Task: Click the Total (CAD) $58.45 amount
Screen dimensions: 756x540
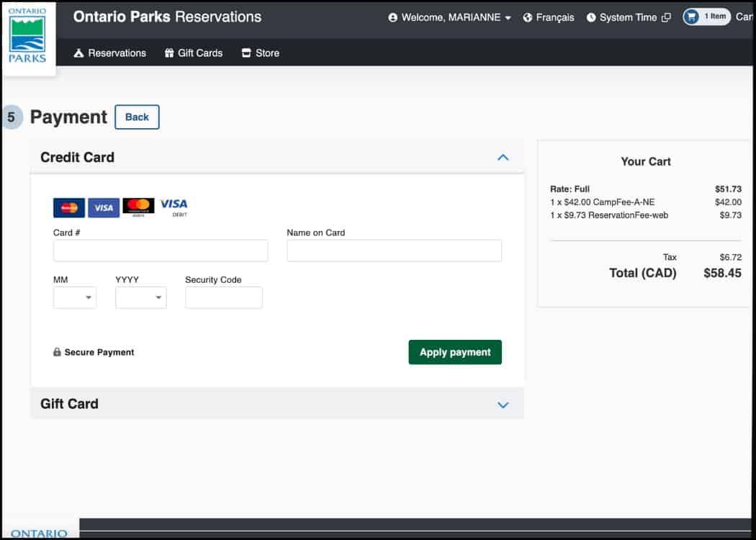Action: point(722,273)
